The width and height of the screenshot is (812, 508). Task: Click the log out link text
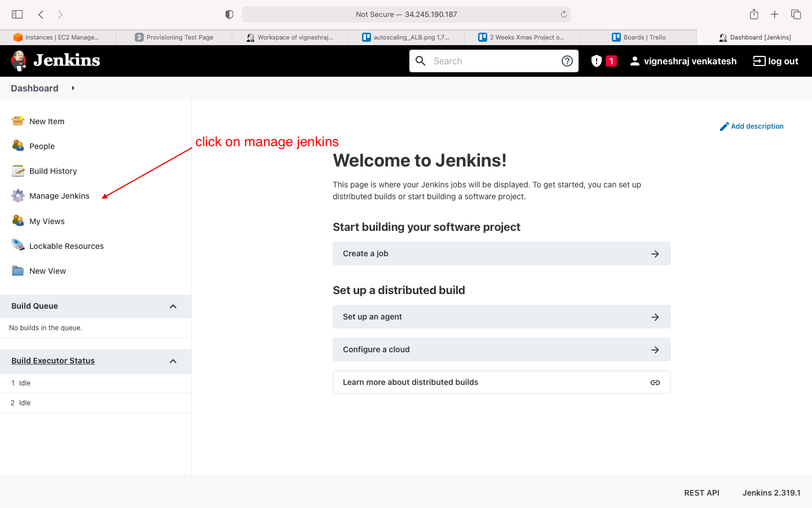[783, 61]
